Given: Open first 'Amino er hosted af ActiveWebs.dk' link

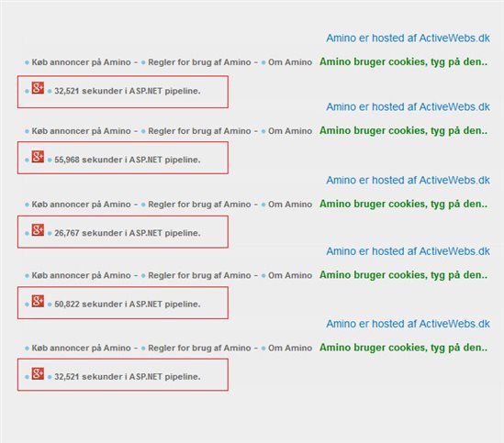Looking at the screenshot, I should pyautogui.click(x=408, y=39).
